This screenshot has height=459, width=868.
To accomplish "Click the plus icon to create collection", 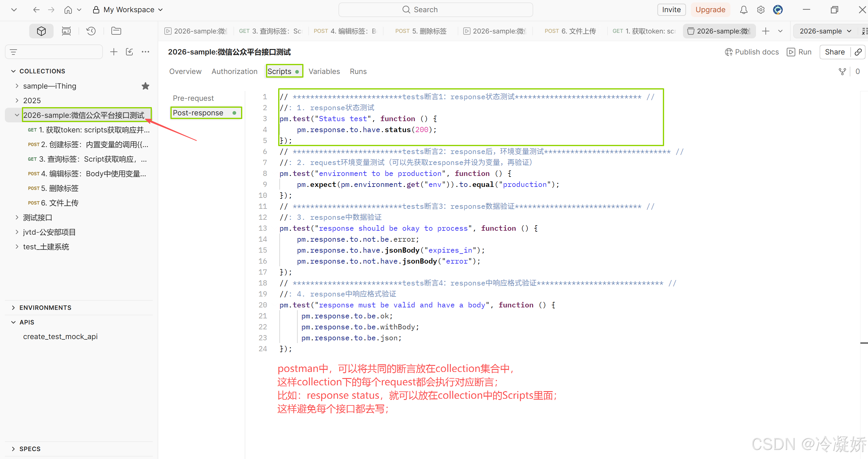I will coord(114,52).
